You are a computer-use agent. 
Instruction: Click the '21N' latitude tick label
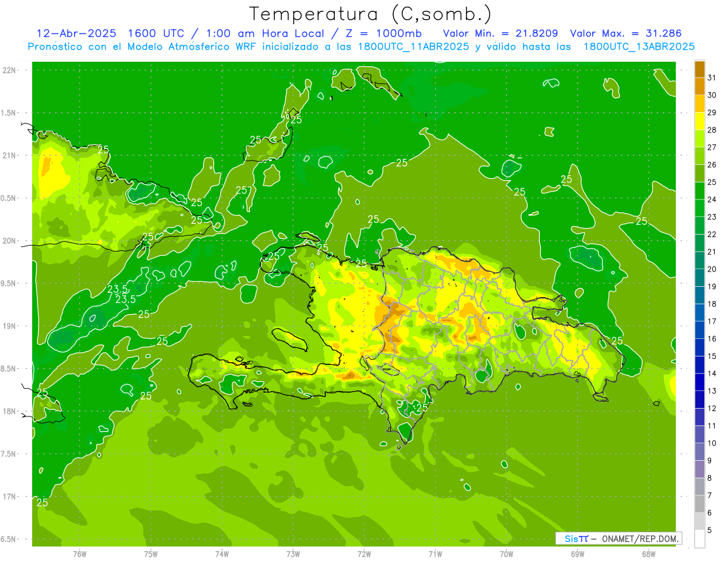coord(9,155)
